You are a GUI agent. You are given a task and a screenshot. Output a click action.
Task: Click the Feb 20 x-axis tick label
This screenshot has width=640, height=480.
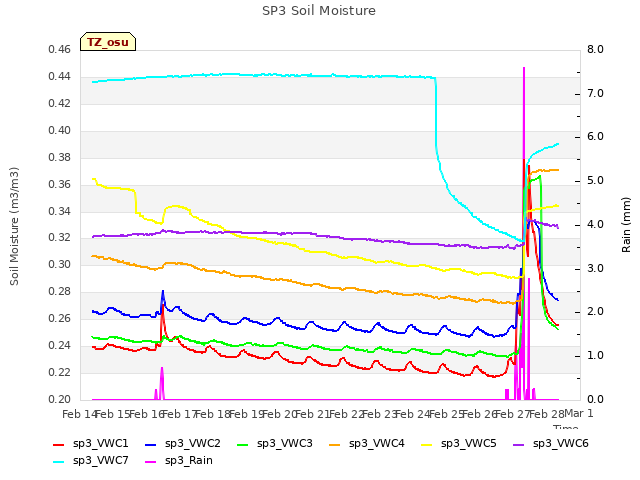(279, 414)
